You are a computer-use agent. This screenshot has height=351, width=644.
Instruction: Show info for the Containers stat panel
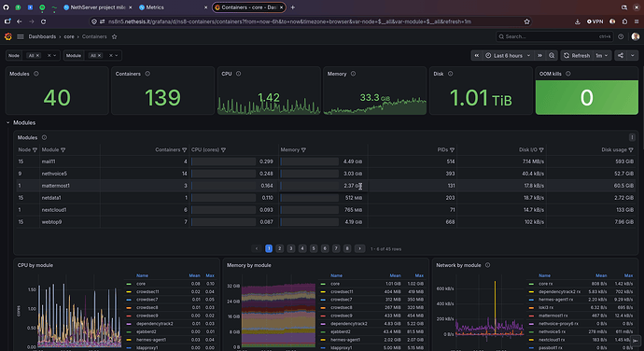(147, 74)
